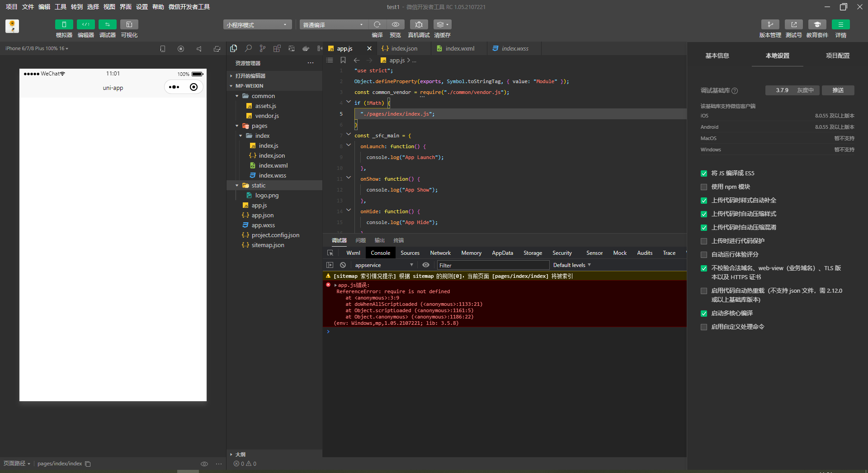Open the page path selector

pos(17,464)
